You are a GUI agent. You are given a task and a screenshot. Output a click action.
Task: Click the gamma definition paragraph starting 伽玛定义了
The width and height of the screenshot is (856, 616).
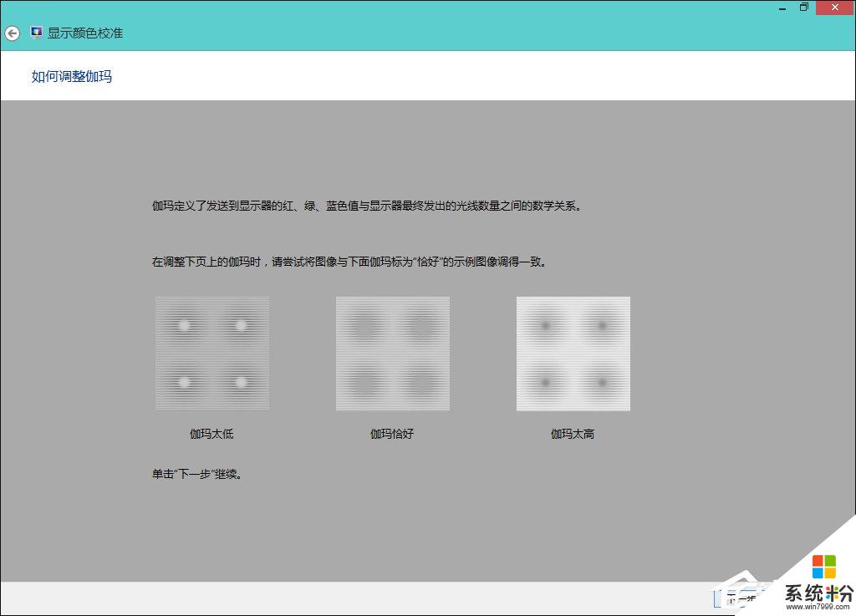(x=366, y=205)
